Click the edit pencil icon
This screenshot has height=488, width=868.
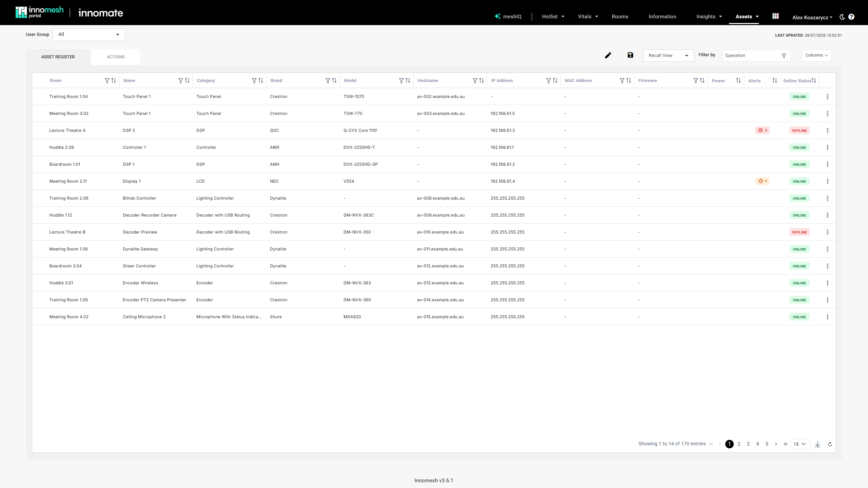tap(608, 55)
